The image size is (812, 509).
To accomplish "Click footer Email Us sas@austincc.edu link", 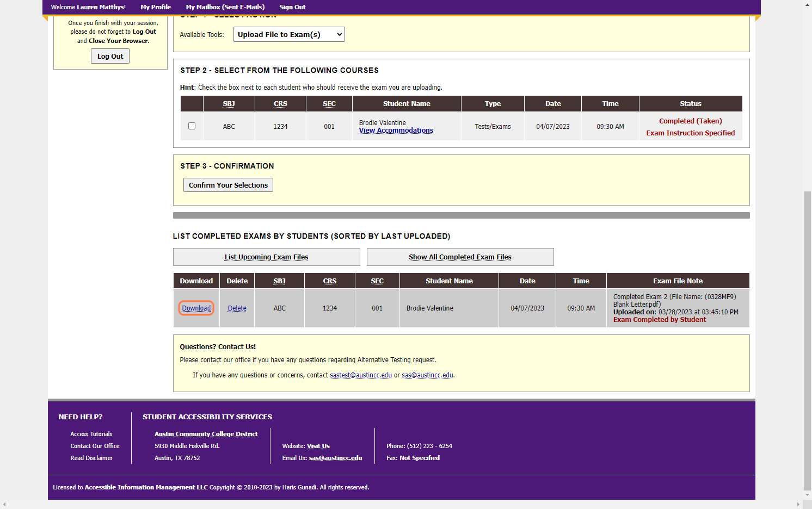I will pyautogui.click(x=336, y=458).
